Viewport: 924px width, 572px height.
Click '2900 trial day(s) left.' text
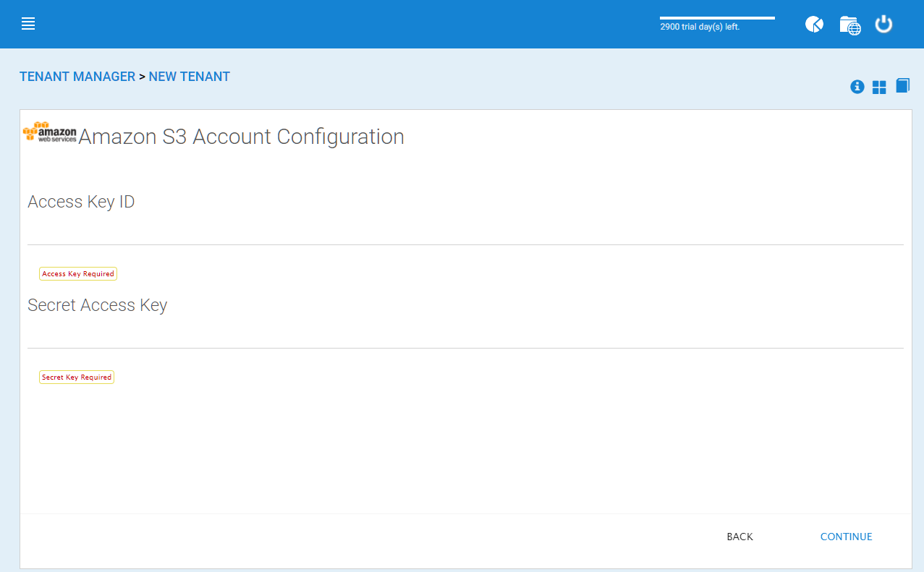tap(700, 27)
